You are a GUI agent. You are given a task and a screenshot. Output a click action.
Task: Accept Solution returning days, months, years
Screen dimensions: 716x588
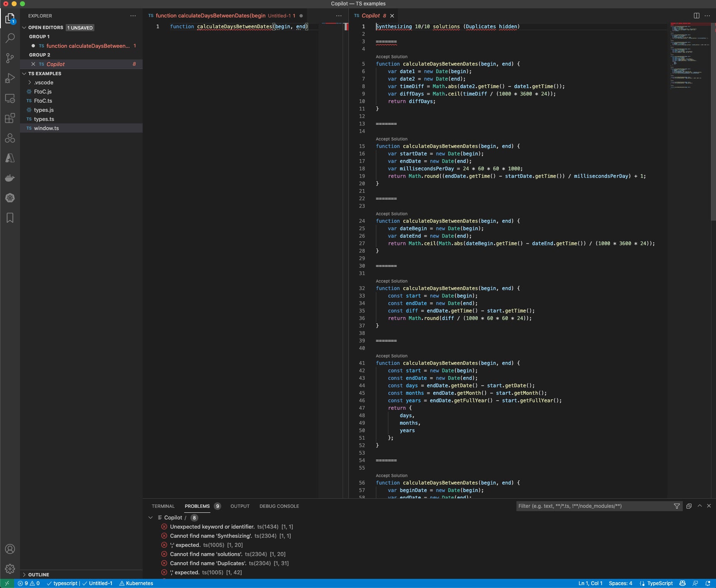click(x=391, y=356)
